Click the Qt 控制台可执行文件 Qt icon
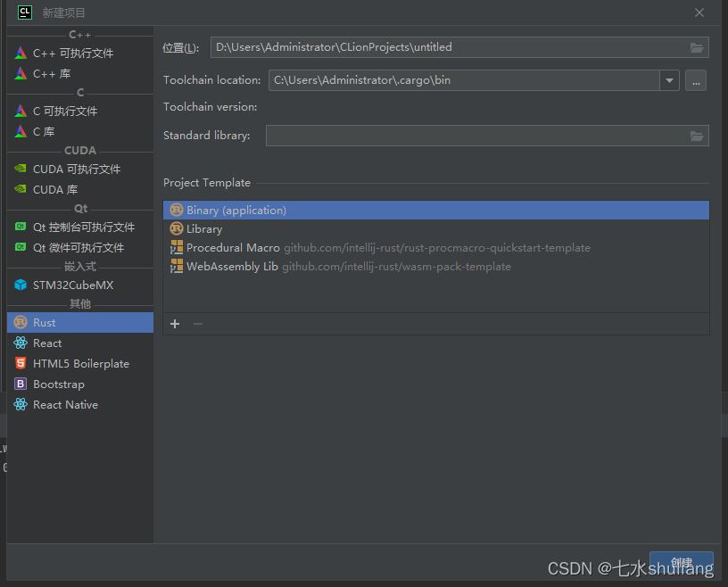This screenshot has height=587, width=728. point(21,227)
